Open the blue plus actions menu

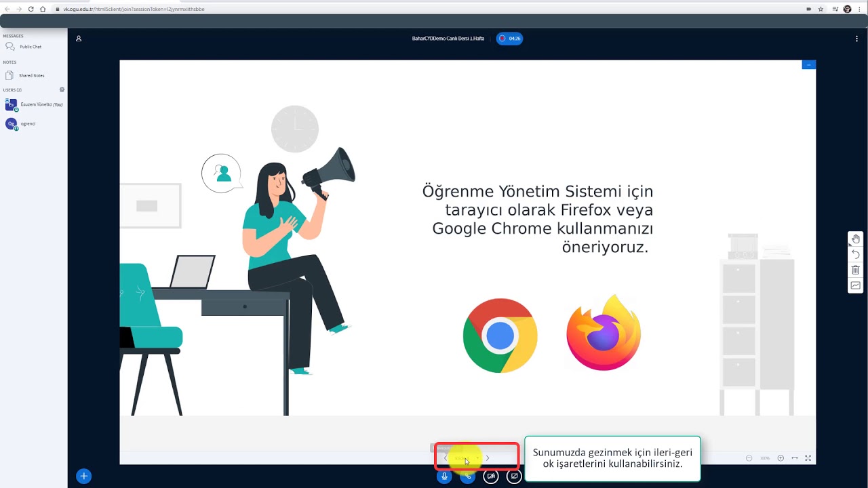(83, 476)
